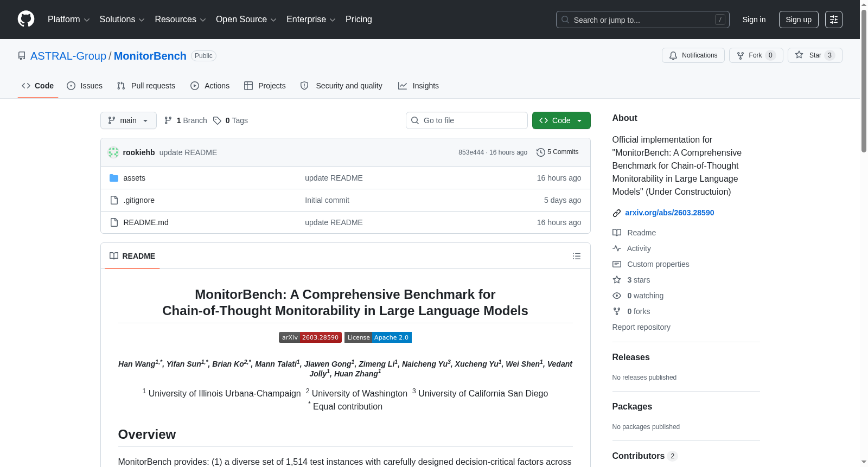Click the repository icon beside ASTRAL-Group
The image size is (868, 467).
(x=22, y=56)
